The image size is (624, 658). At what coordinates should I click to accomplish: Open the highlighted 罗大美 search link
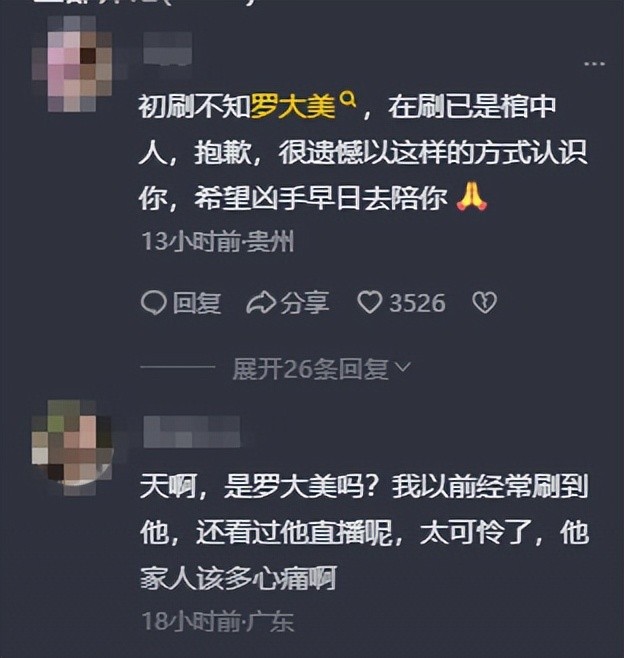click(x=292, y=107)
